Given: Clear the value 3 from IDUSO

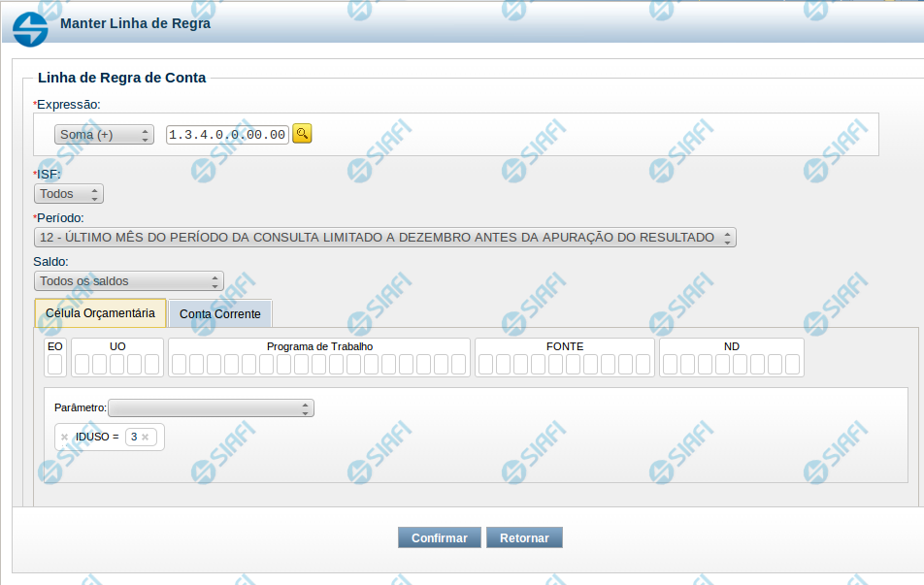Looking at the screenshot, I should (x=145, y=438).
